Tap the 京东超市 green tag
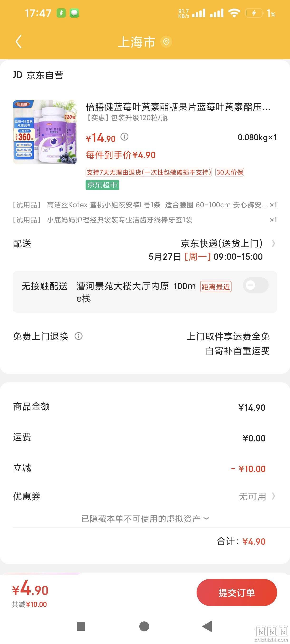This screenshot has width=290, height=644. coord(102,185)
